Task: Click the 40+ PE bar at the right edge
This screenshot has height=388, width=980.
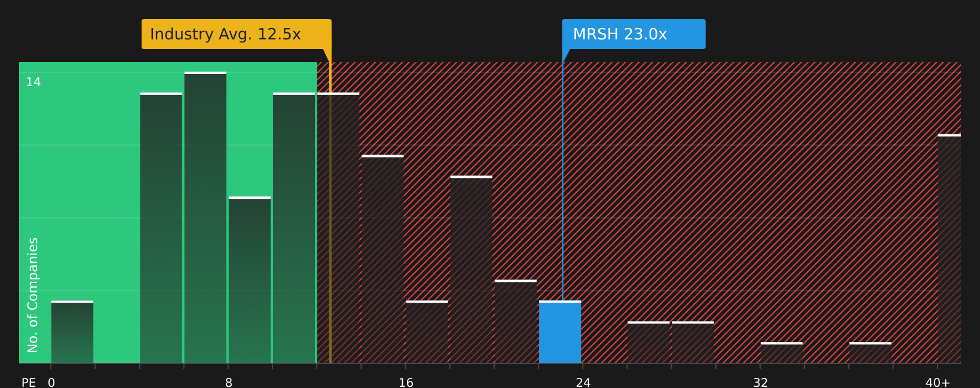Action: point(949,249)
